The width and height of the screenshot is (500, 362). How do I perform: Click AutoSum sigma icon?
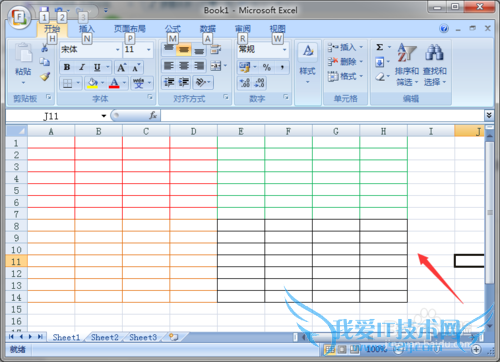(380, 47)
